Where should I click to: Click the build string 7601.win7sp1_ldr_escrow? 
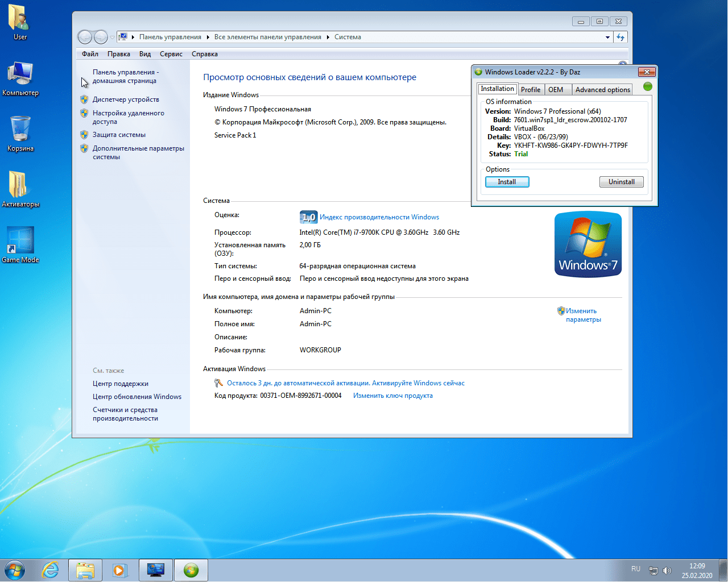tap(570, 120)
